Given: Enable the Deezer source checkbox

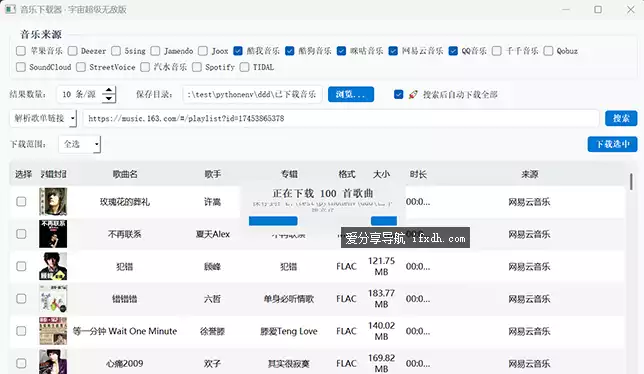Looking at the screenshot, I should [73, 51].
